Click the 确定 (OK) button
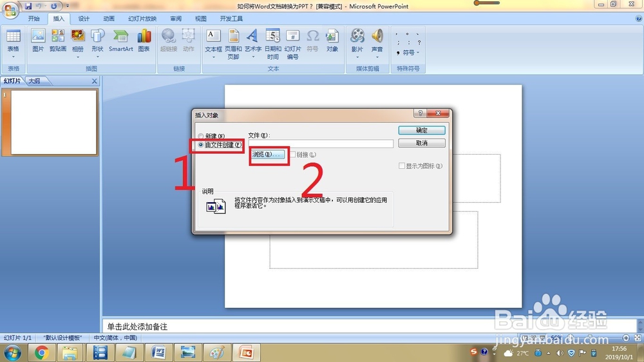Screen dimensions: 644x362 [x=422, y=130]
